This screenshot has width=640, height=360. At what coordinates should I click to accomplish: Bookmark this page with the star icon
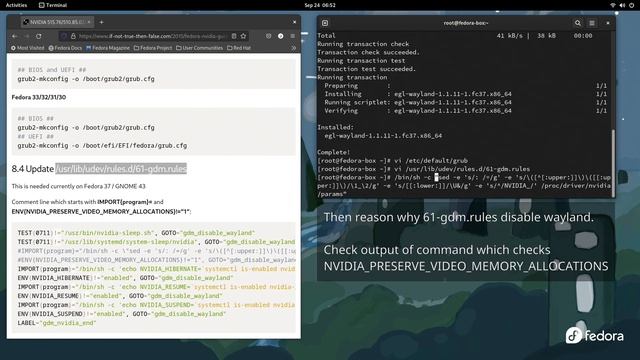pyautogui.click(x=243, y=36)
